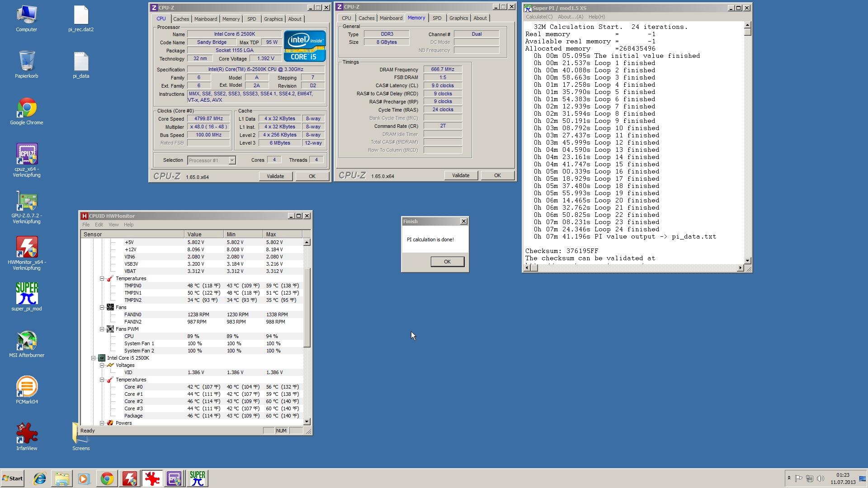Open the Edit menu in HWMonitor
The width and height of the screenshot is (868, 488).
click(x=99, y=225)
